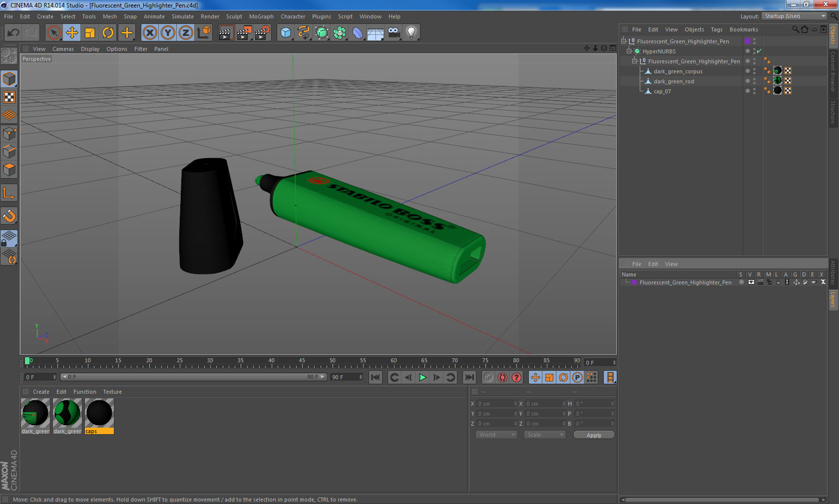Enable Edges mode
This screenshot has width=839, height=504.
click(9, 152)
